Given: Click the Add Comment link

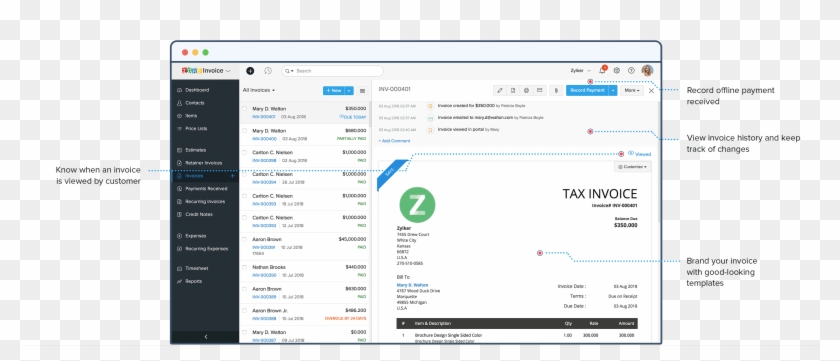Looking at the screenshot, I should (x=394, y=141).
